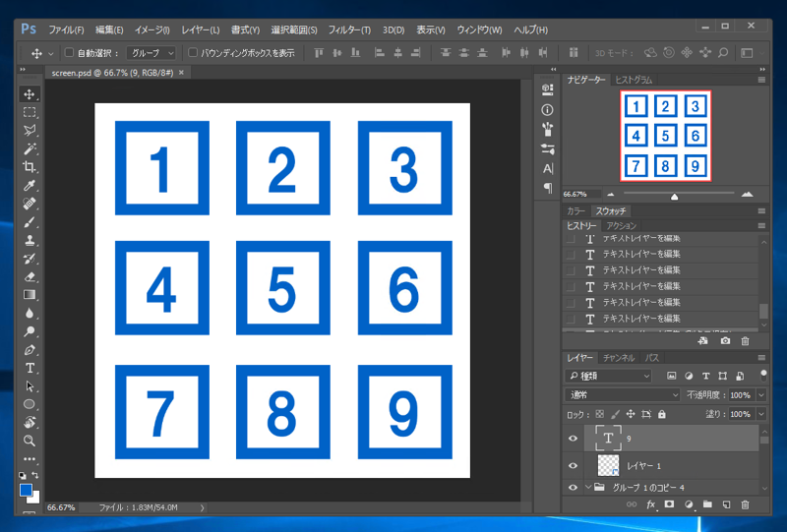Select the Type tool in the toolbox
Screen dimensions: 787x532
[30, 368]
